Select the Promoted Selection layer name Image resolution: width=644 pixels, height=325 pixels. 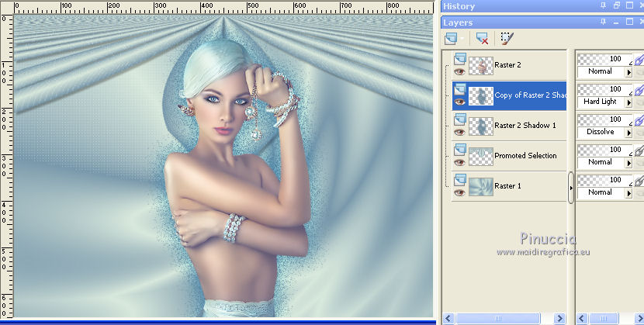pos(526,156)
